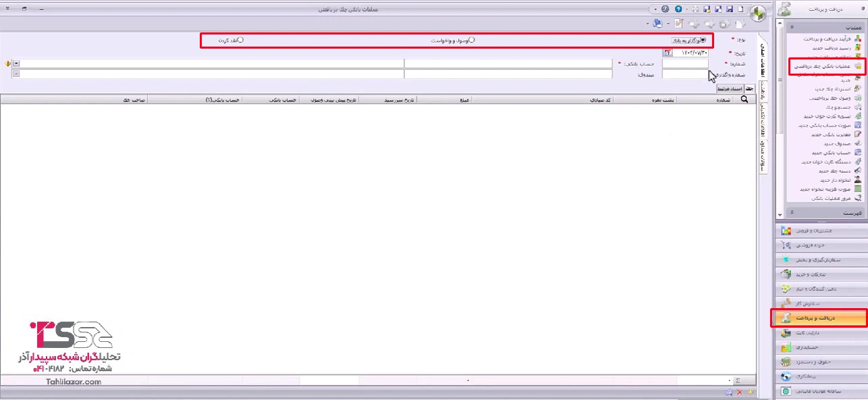
Task: Open the 'سفارش کار' module
Action: click(821, 303)
